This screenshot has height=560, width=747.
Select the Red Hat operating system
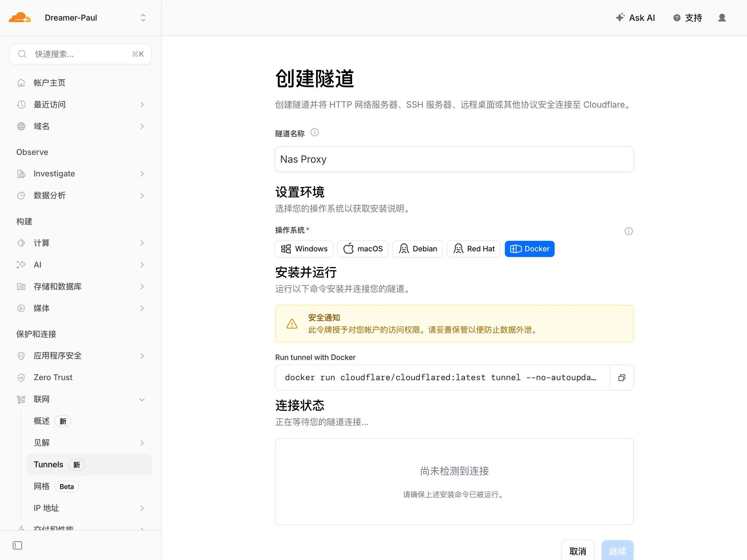[x=473, y=249]
